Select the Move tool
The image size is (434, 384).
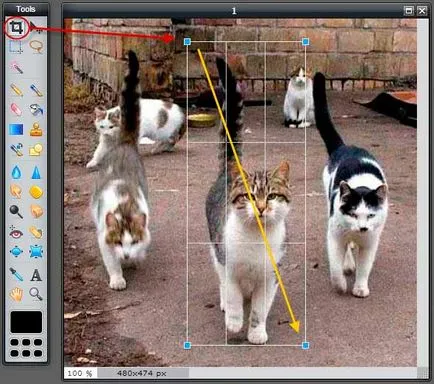(36, 27)
